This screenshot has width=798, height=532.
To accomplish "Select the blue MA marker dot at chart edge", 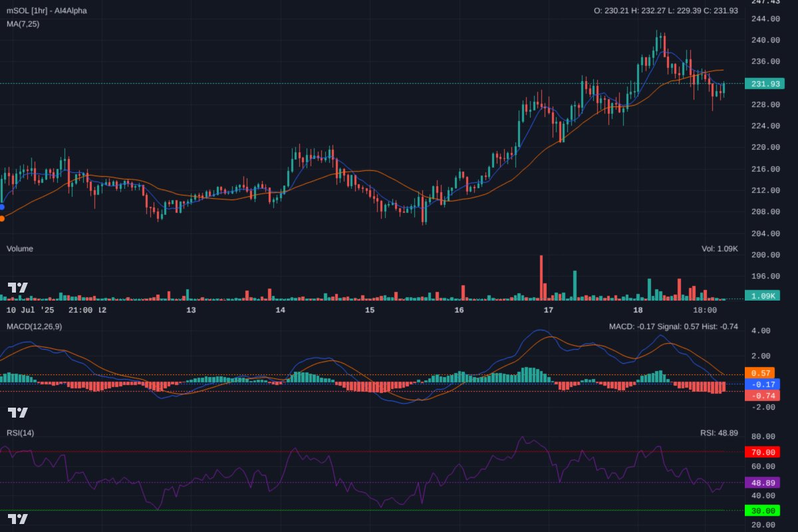I will [x=1, y=207].
